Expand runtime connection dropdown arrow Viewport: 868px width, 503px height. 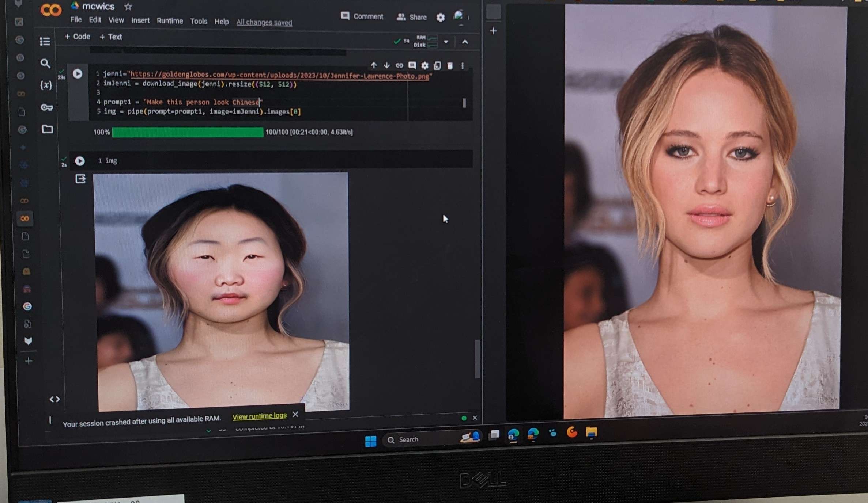(x=446, y=42)
